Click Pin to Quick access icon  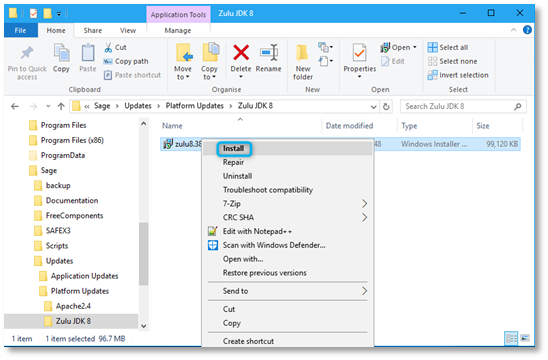tap(27, 53)
